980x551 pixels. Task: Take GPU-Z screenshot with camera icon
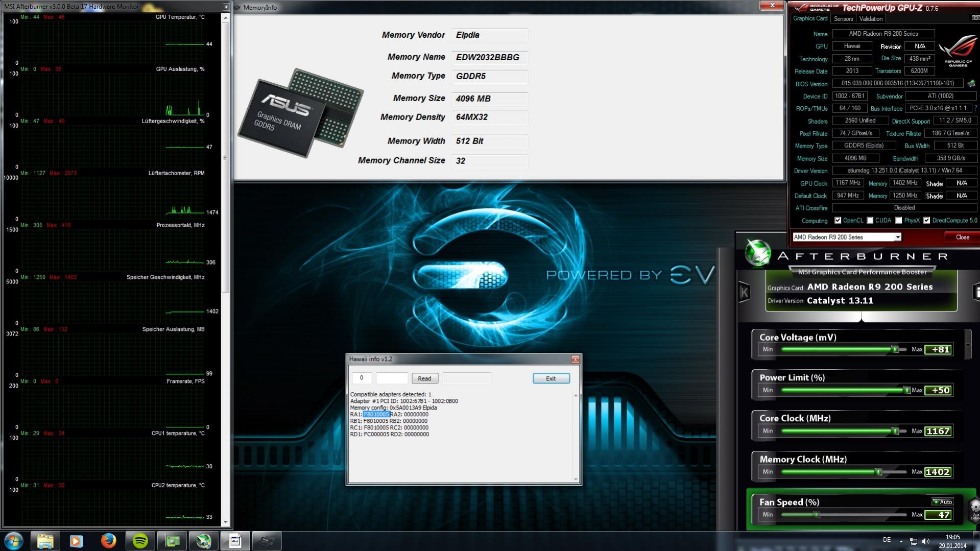pyautogui.click(x=975, y=18)
